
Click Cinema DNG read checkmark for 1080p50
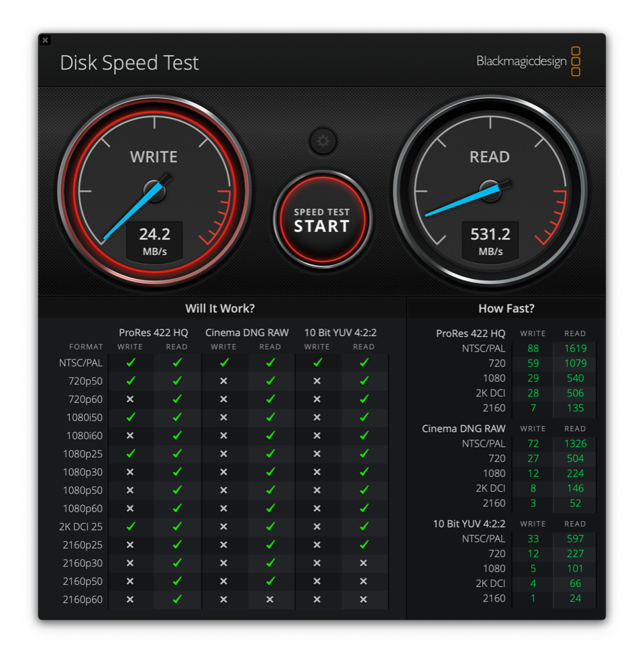click(x=270, y=490)
